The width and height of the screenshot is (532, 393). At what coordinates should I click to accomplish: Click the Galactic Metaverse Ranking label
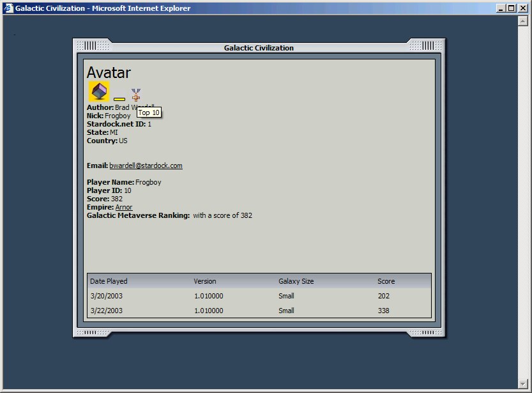tap(139, 215)
